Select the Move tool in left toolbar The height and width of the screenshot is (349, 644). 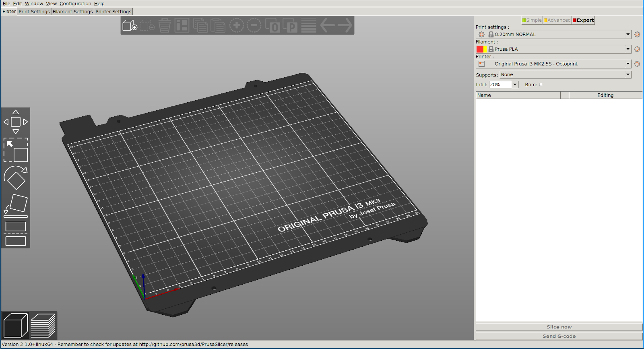click(16, 122)
